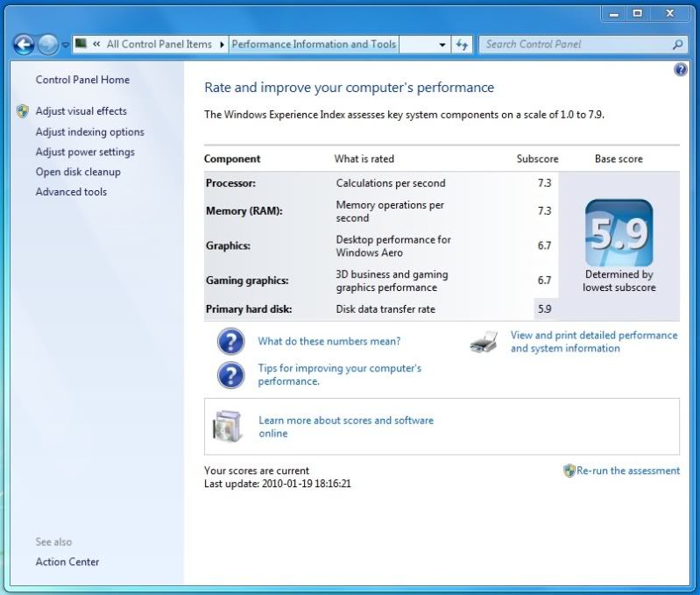700x595 pixels.
Task: Click the Processor 7.3 subscore
Action: pyautogui.click(x=545, y=183)
